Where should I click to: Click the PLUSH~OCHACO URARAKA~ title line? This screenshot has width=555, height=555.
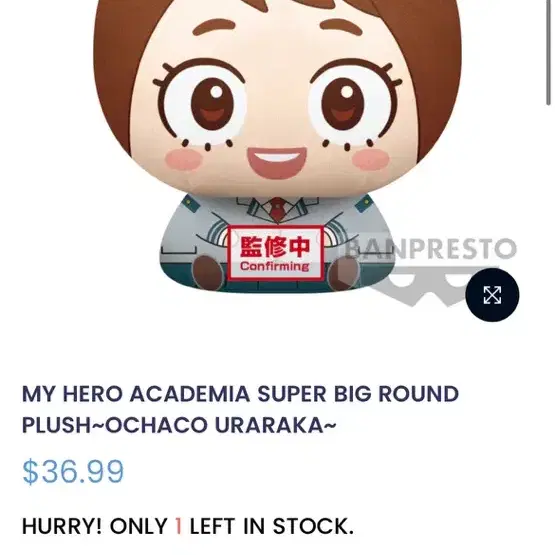[179, 425]
